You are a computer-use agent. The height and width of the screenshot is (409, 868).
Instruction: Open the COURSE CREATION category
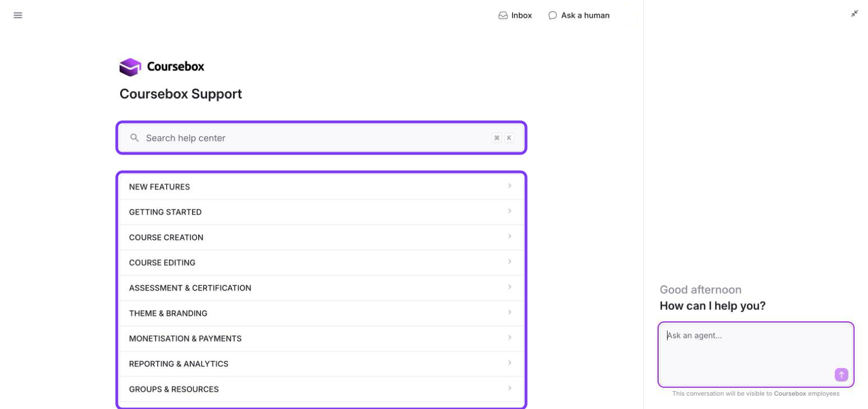[321, 237]
